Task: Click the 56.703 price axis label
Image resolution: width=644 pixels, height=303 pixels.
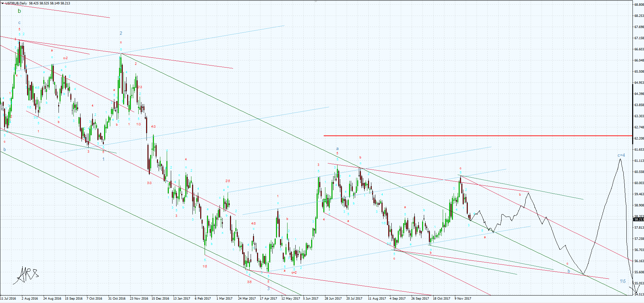Action: tap(639, 250)
